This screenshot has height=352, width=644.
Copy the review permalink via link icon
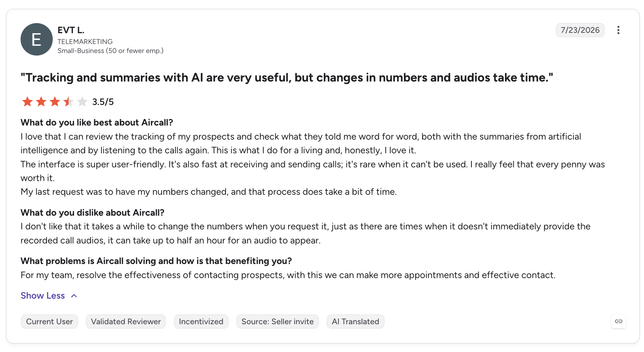pos(618,321)
